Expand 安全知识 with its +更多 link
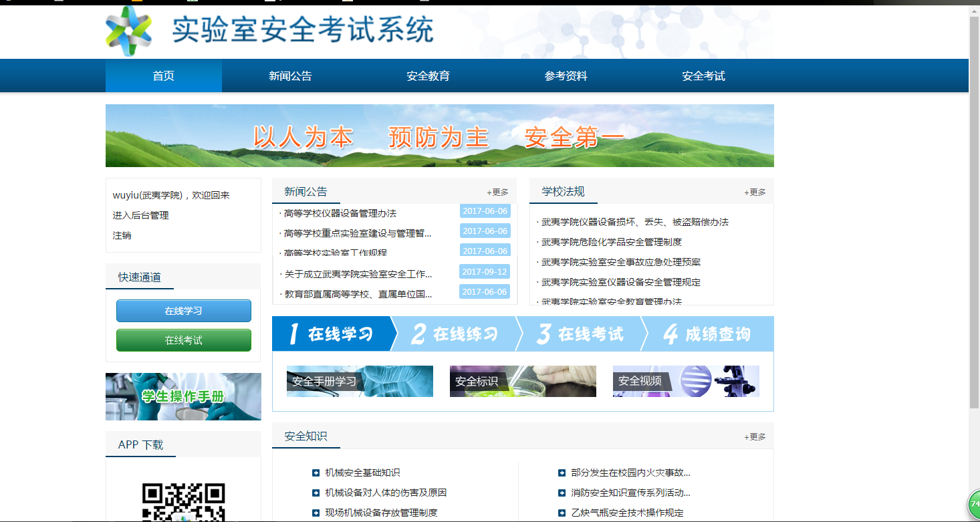 (755, 437)
